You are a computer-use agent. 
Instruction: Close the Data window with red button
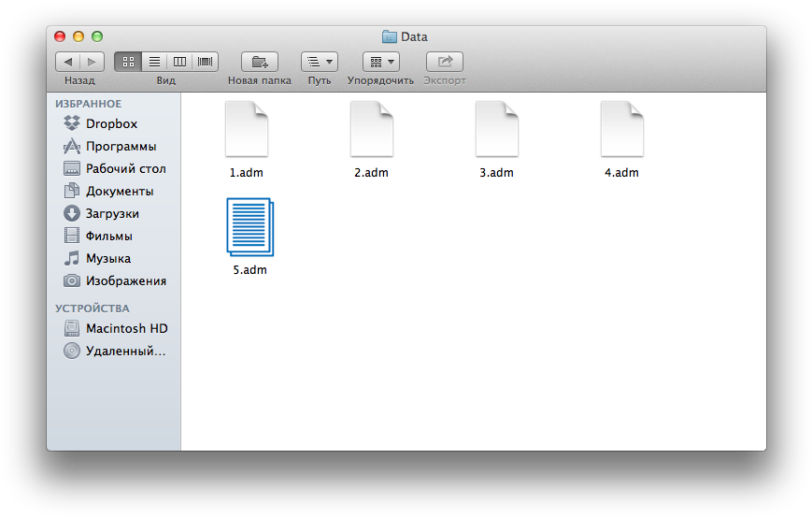pyautogui.click(x=60, y=36)
